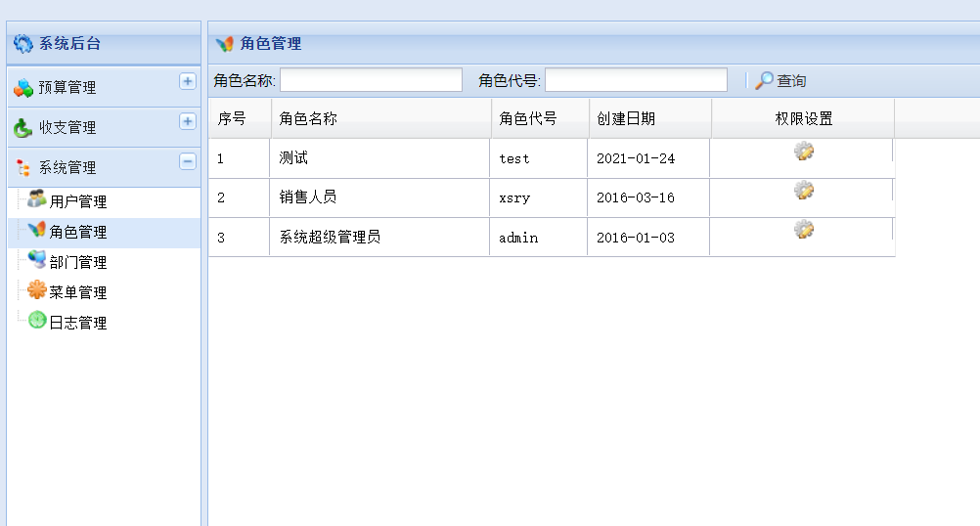The width and height of the screenshot is (980, 526).
Task: Click the date 2016-03-16 cell
Action: point(648,197)
